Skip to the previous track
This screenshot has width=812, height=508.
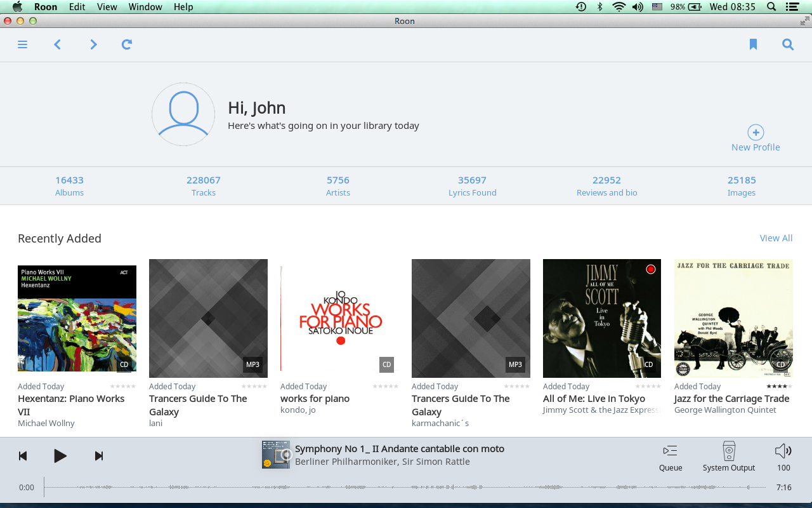23,456
